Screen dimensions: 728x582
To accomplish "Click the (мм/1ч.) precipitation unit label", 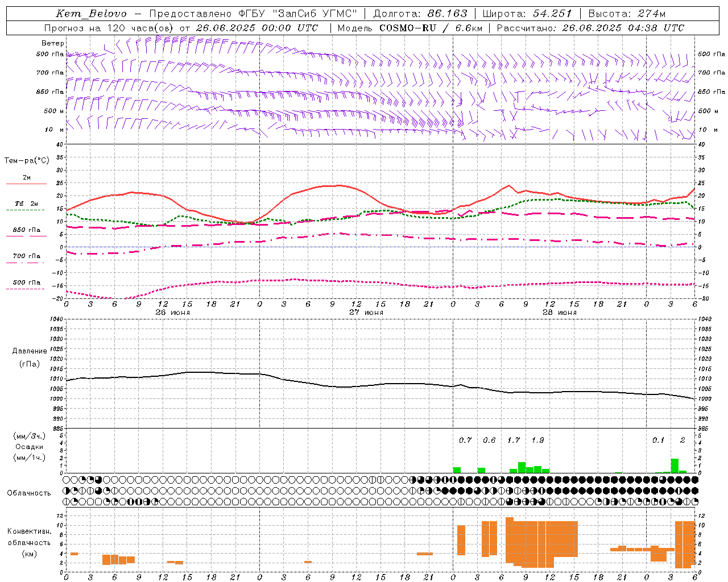I will tap(29, 458).
